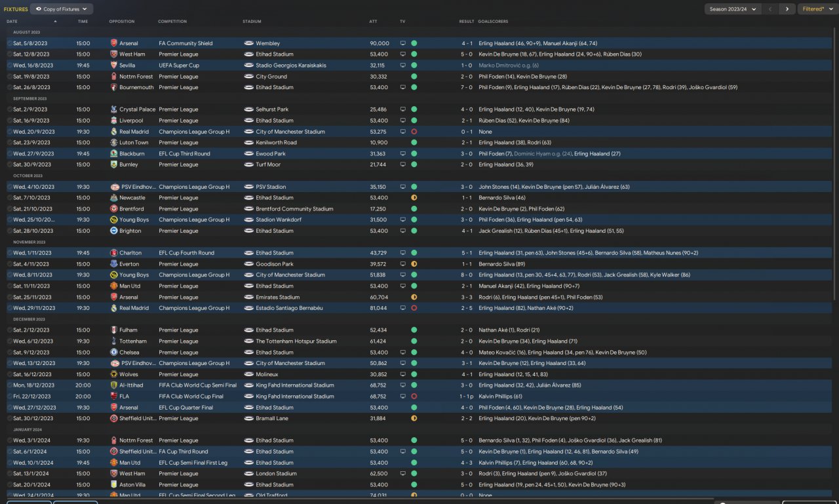Click the Everton club badge
839x504 pixels.
pos(114,264)
